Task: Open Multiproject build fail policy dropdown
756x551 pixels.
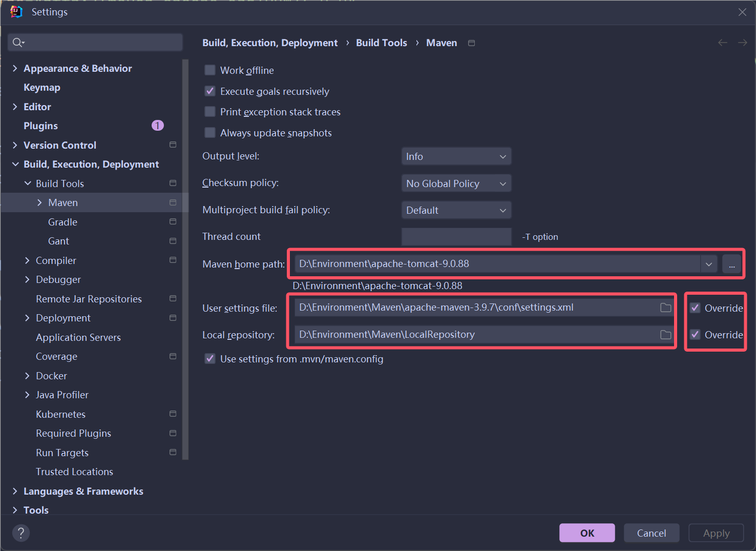Action: [x=456, y=210]
